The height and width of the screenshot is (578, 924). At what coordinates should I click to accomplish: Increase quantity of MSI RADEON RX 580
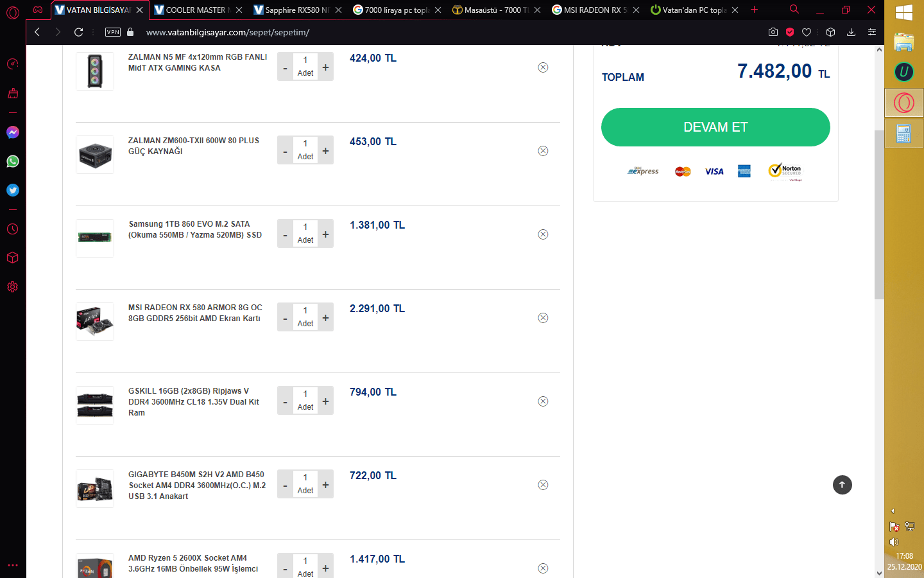[326, 317]
